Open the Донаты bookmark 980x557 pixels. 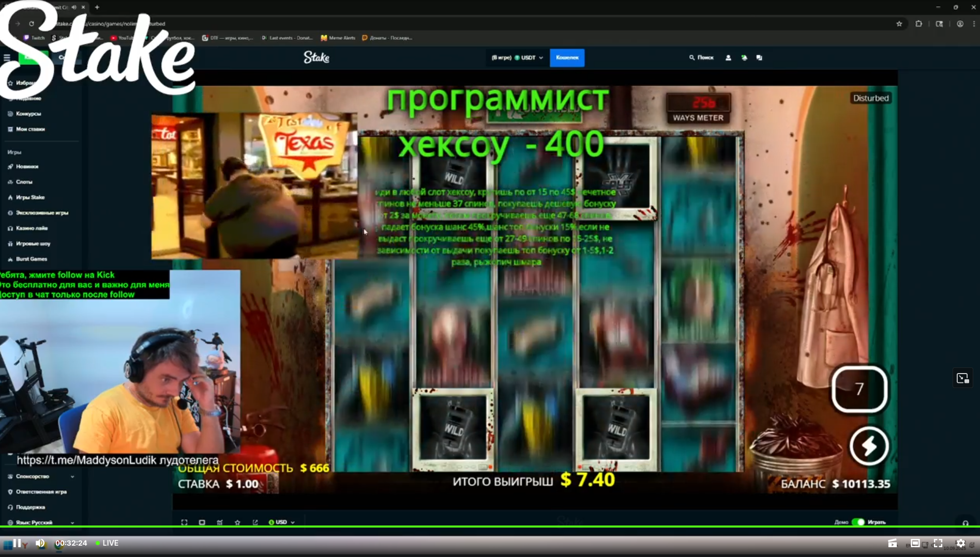coord(387,38)
